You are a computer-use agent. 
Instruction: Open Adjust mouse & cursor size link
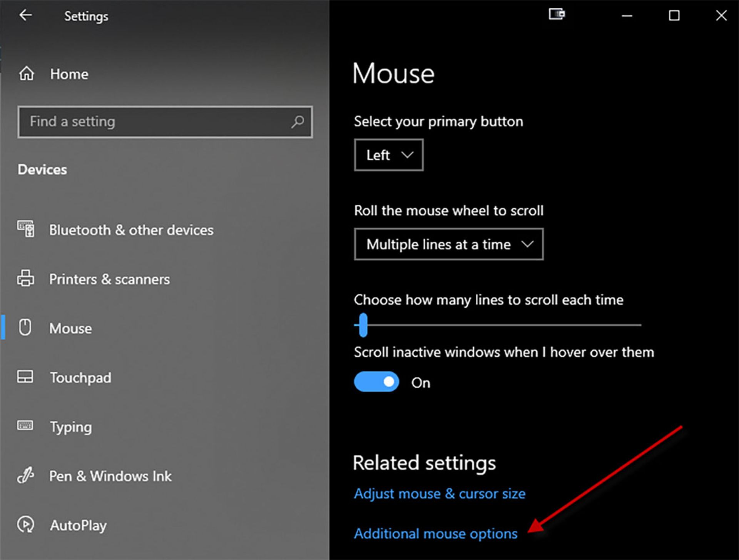(439, 494)
